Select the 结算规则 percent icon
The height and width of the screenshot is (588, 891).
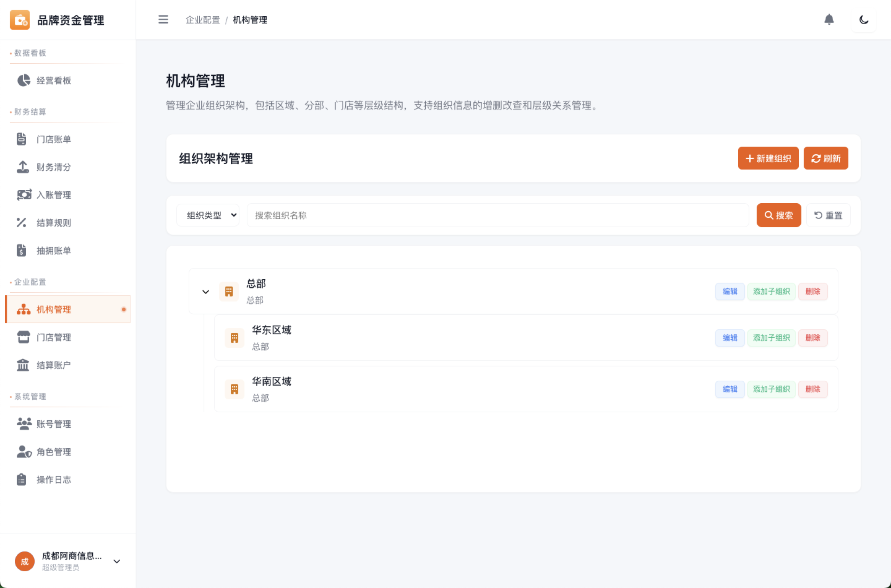click(21, 223)
